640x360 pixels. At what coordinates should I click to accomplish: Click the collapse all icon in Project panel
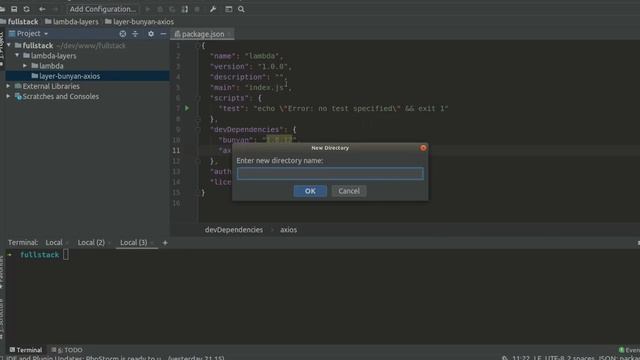tap(135, 34)
